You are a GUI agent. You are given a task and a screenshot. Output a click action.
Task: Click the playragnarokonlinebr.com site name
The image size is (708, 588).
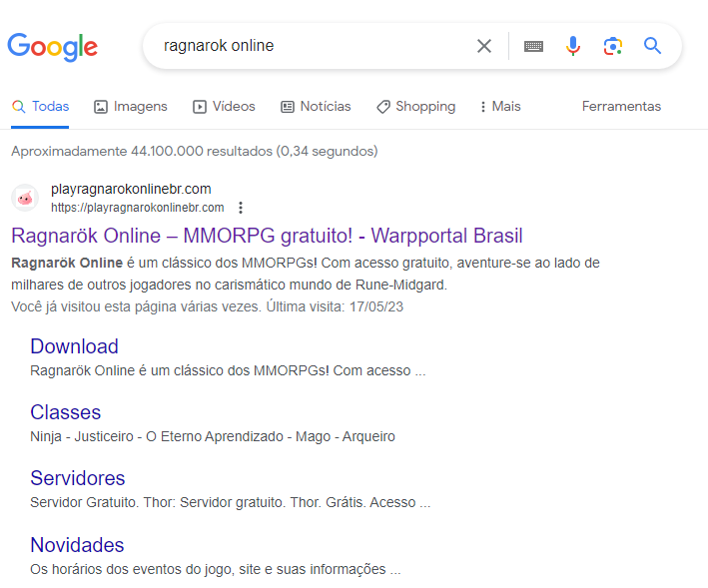(x=131, y=189)
